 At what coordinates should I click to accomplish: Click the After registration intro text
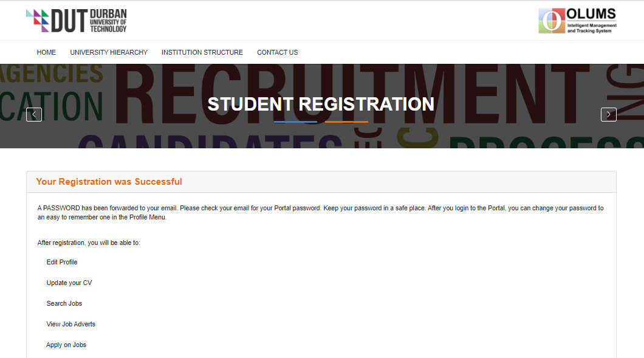89,243
